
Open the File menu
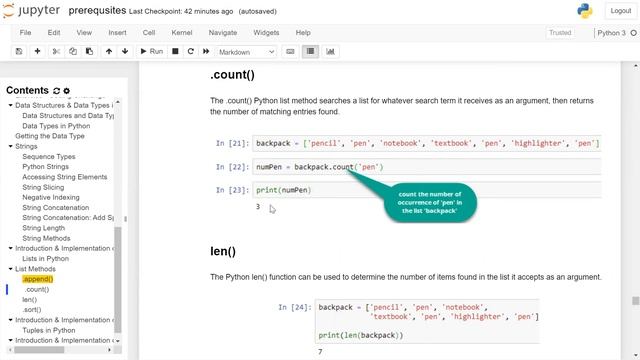(25, 33)
